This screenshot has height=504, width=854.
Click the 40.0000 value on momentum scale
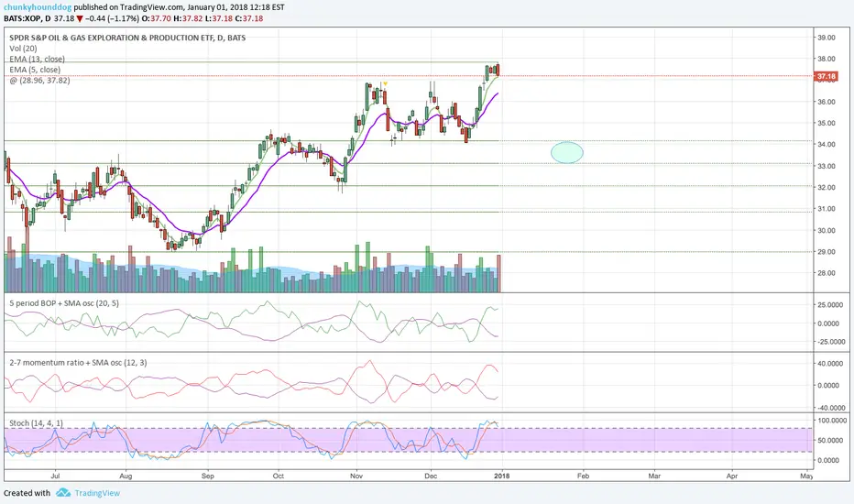tap(831, 364)
